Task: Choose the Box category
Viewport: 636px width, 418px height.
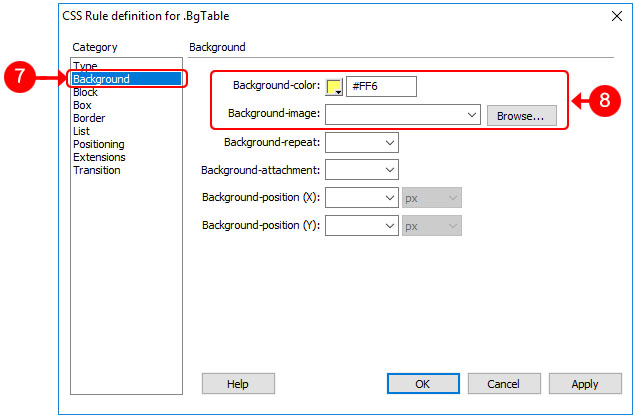Action: (x=82, y=105)
